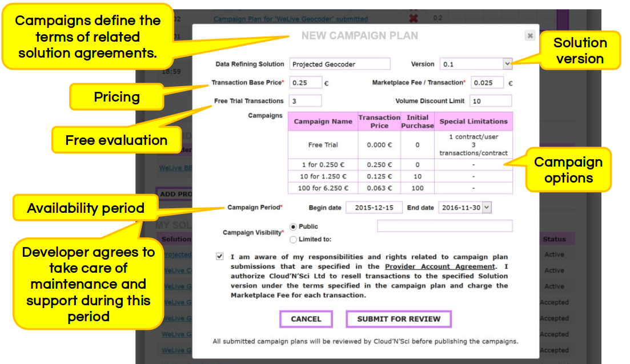Click the 'Transaction Price' column header
Screen dimensions: 630x364
pyautogui.click(x=379, y=122)
